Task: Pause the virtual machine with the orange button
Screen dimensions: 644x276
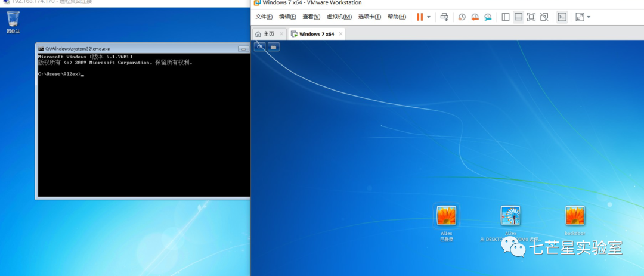Action: click(x=420, y=17)
